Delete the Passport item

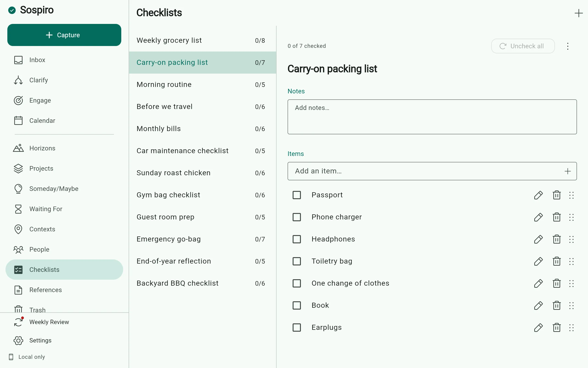(x=557, y=195)
